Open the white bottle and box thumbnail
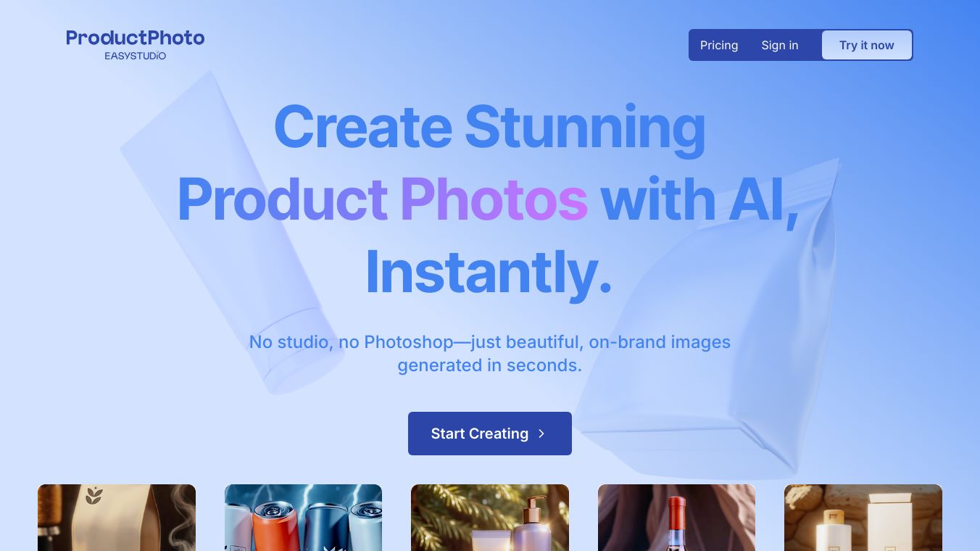980x551 pixels. (x=863, y=518)
